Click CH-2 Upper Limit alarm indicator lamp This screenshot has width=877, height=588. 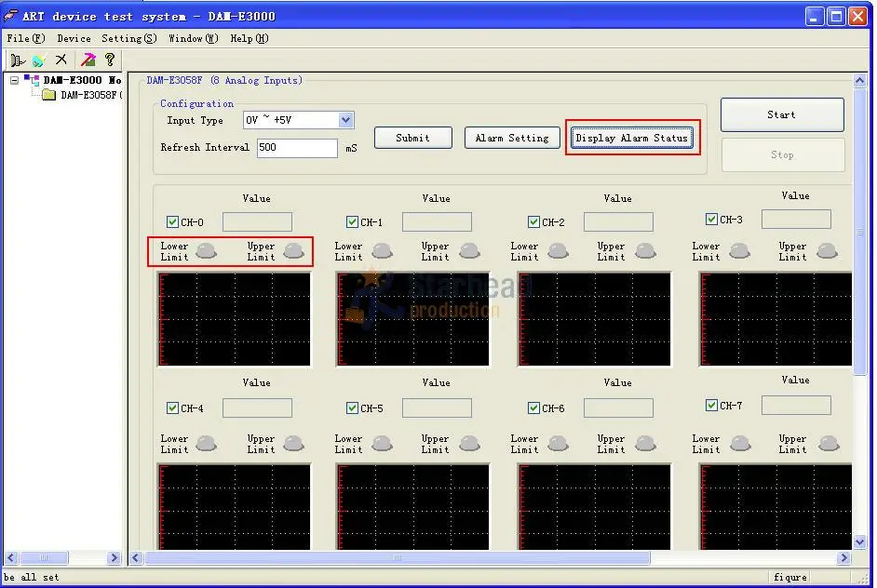[645, 250]
